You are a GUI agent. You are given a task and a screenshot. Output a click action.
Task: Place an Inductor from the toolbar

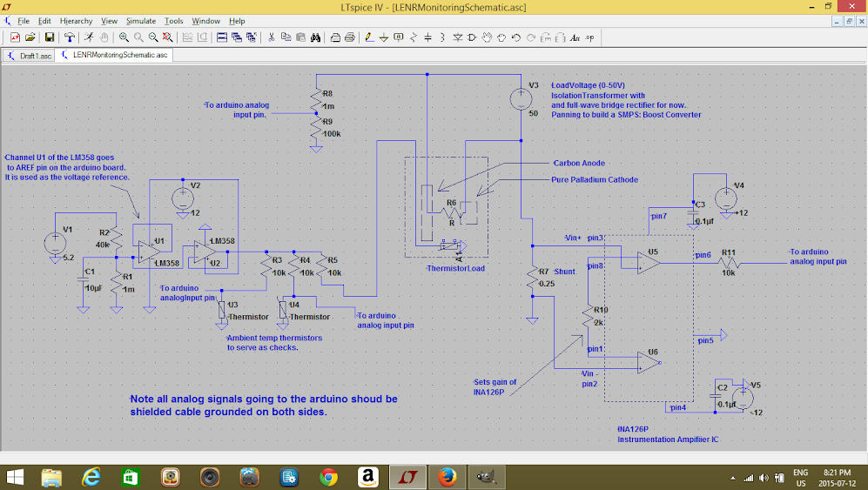pyautogui.click(x=442, y=37)
